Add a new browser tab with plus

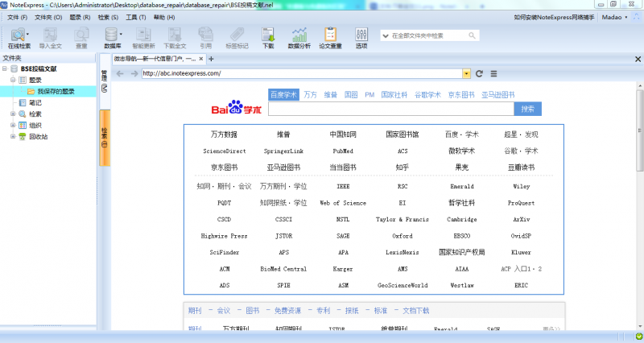[211, 59]
